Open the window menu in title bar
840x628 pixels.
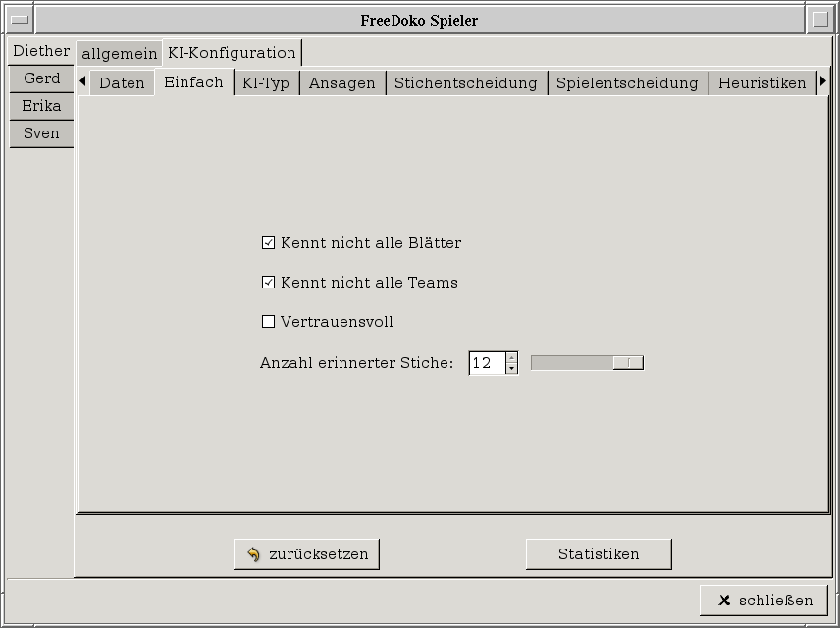click(20, 20)
